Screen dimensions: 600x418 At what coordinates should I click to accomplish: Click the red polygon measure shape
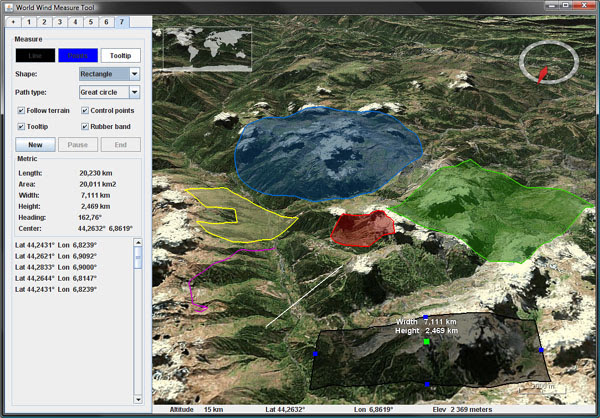click(x=362, y=229)
